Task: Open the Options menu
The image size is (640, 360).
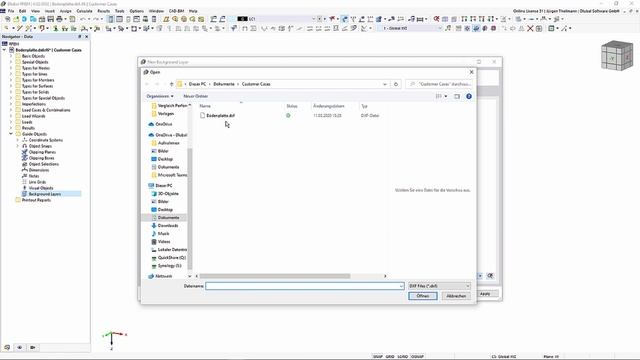Action: pos(137,11)
